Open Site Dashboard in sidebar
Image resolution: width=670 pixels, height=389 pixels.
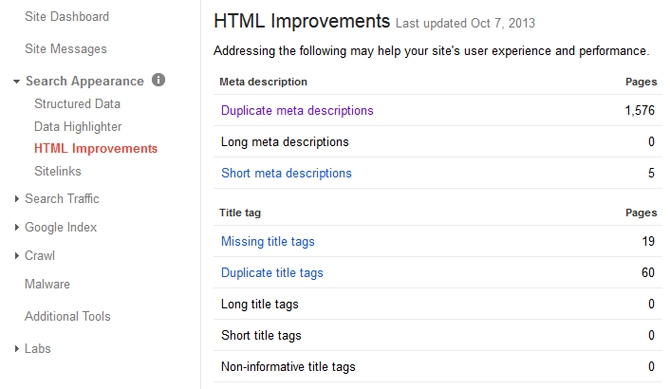[x=67, y=17]
